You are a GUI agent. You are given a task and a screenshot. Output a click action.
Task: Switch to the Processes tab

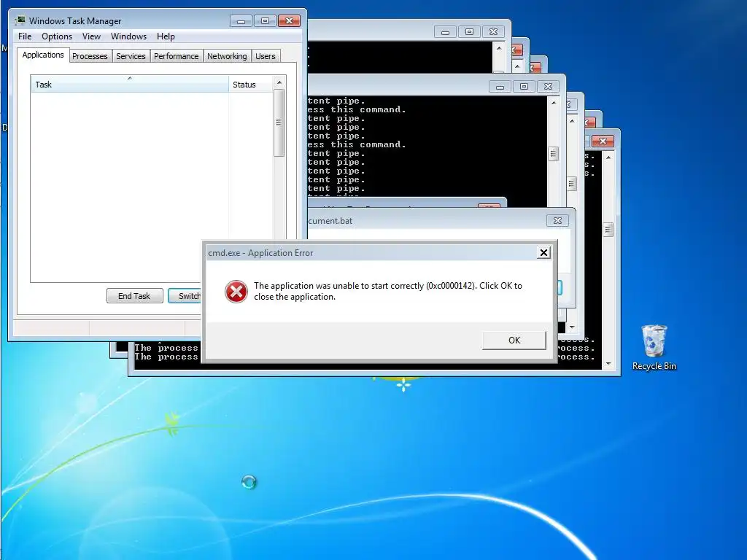[90, 56]
